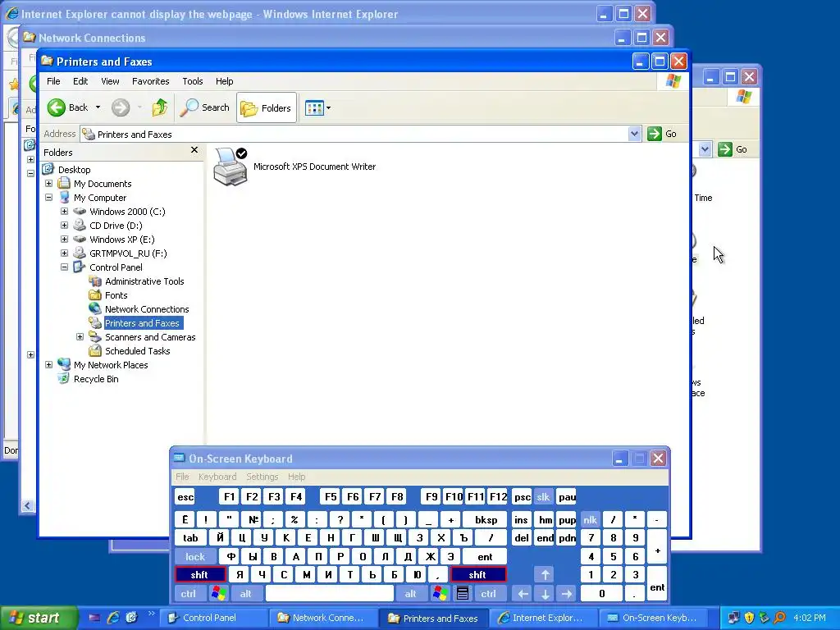Screen dimensions: 840x630
Task: Select the Microsoft XPS Document Writer printer icon
Action: click(231, 167)
